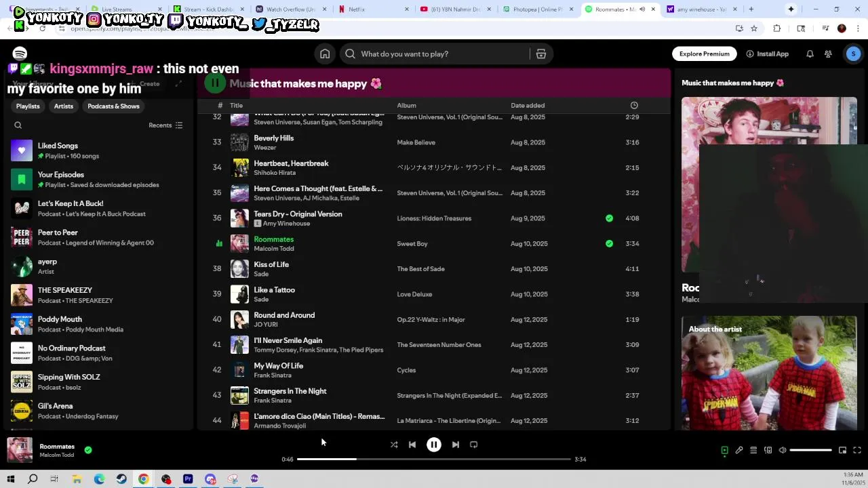Image resolution: width=868 pixels, height=488 pixels.
Task: Open Steam from the taskbar
Action: pos(121,479)
